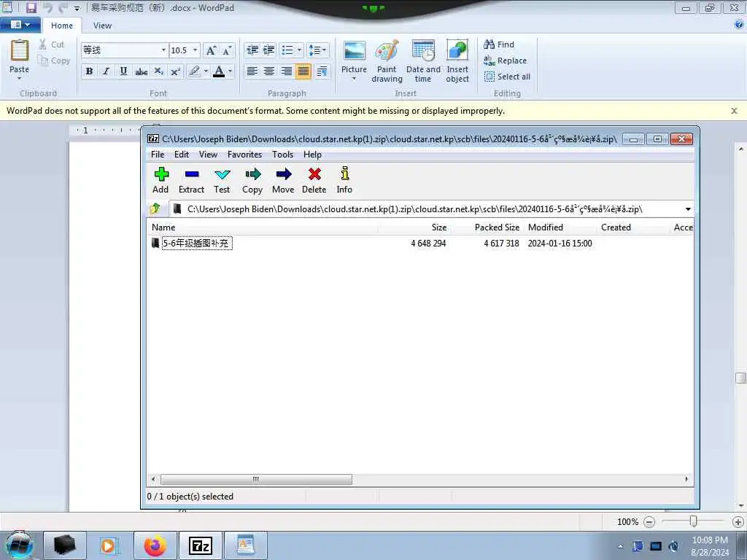Expand the Quick Access Toolbar customize arrow
This screenshot has width=747, height=560.
[77, 9]
